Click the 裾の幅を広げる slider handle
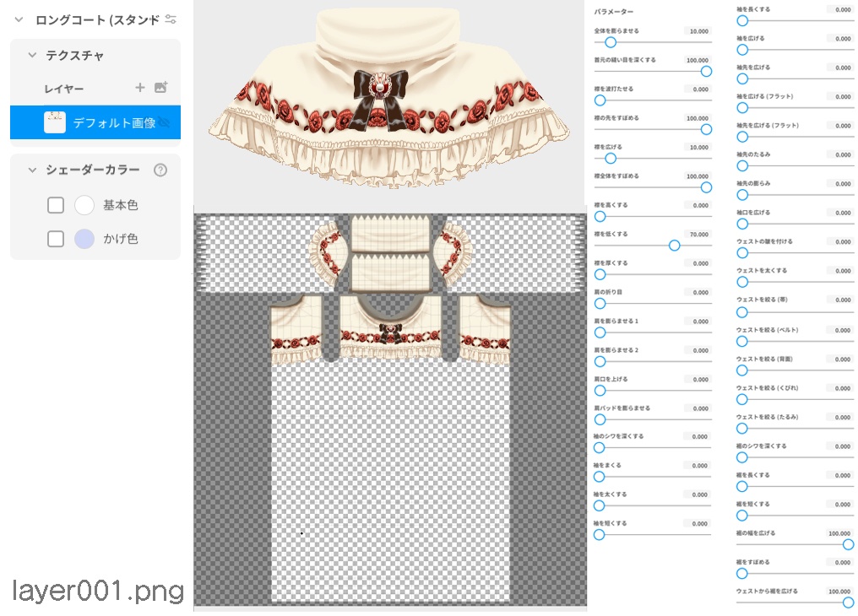The image size is (858, 616). pyautogui.click(x=847, y=544)
